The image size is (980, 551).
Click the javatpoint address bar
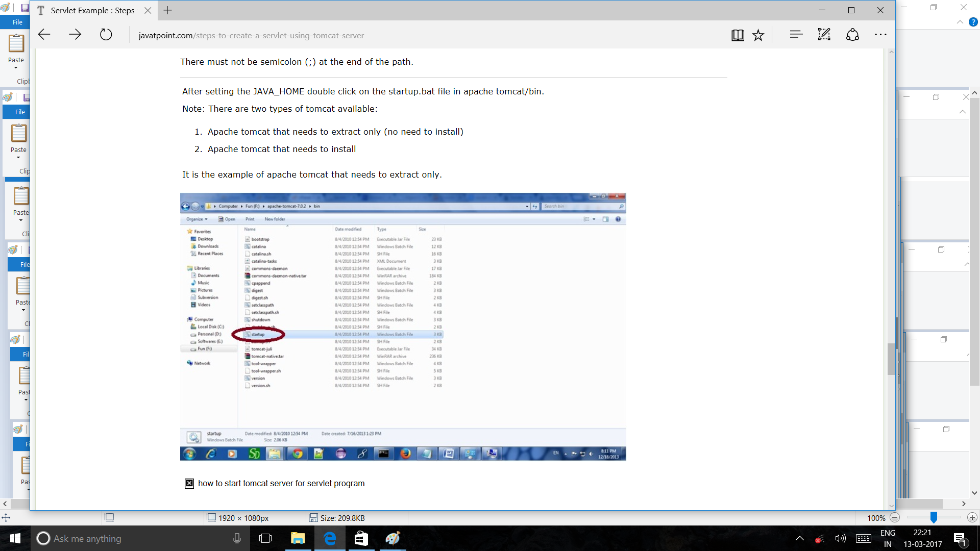click(251, 36)
